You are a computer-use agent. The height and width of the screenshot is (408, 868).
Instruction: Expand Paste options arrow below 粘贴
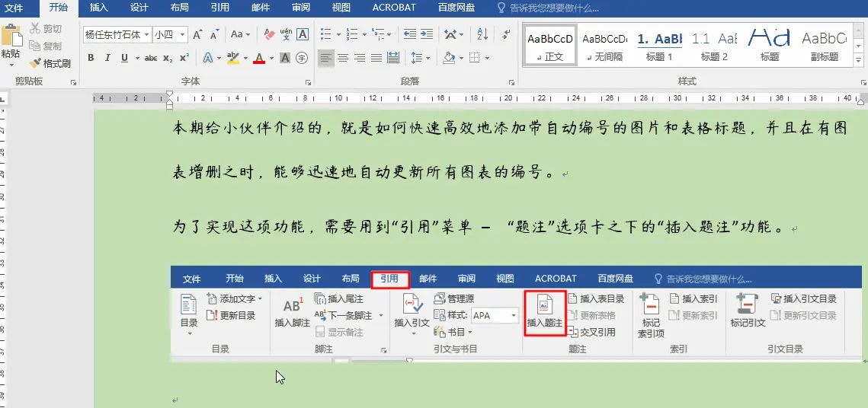pos(10,65)
